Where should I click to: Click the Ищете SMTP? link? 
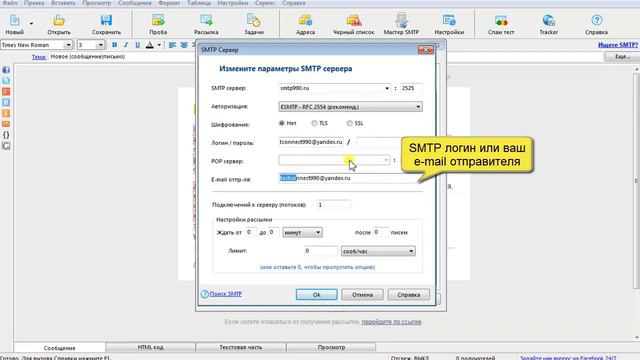click(x=618, y=45)
